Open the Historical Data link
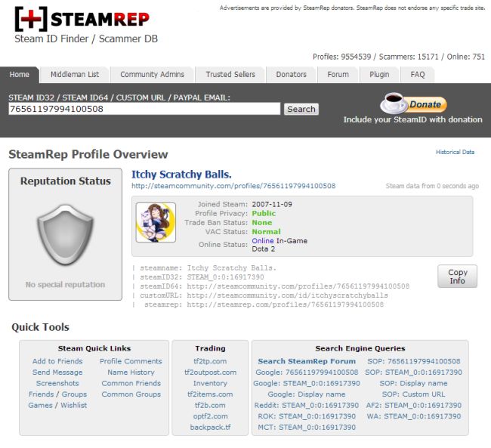Image resolution: width=491 pixels, height=448 pixels. (x=455, y=152)
